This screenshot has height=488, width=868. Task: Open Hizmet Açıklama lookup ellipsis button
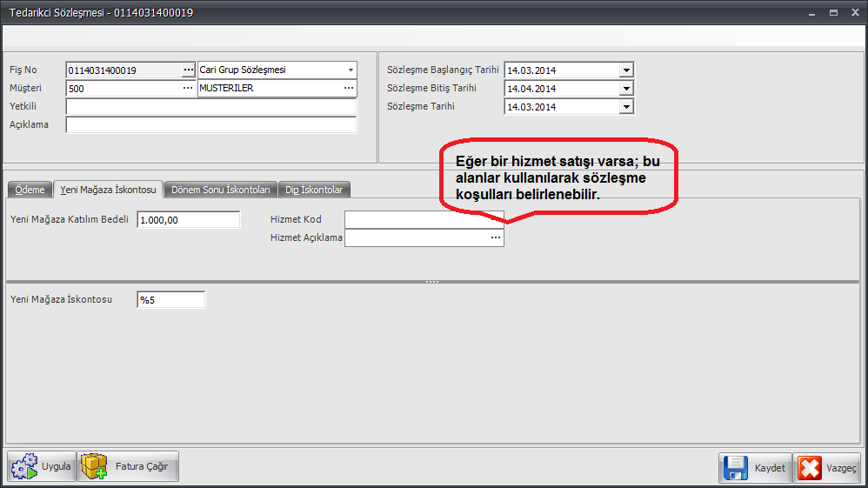click(496, 237)
